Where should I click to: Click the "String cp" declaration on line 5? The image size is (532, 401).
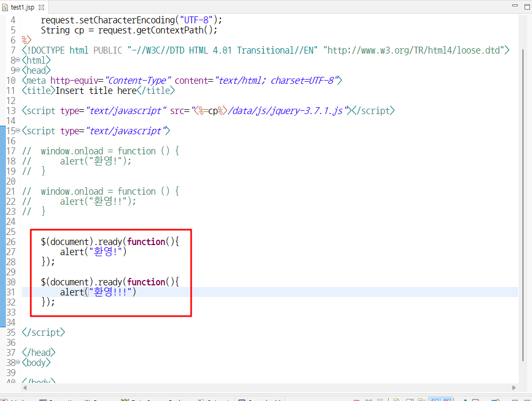(63, 30)
